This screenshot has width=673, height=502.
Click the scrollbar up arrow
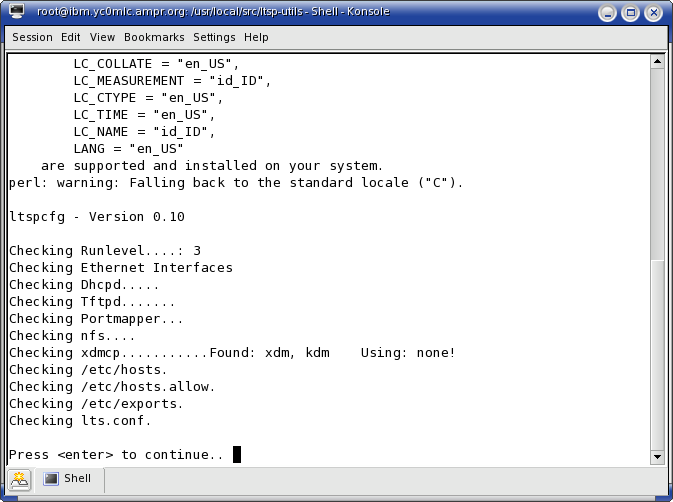pos(657,62)
